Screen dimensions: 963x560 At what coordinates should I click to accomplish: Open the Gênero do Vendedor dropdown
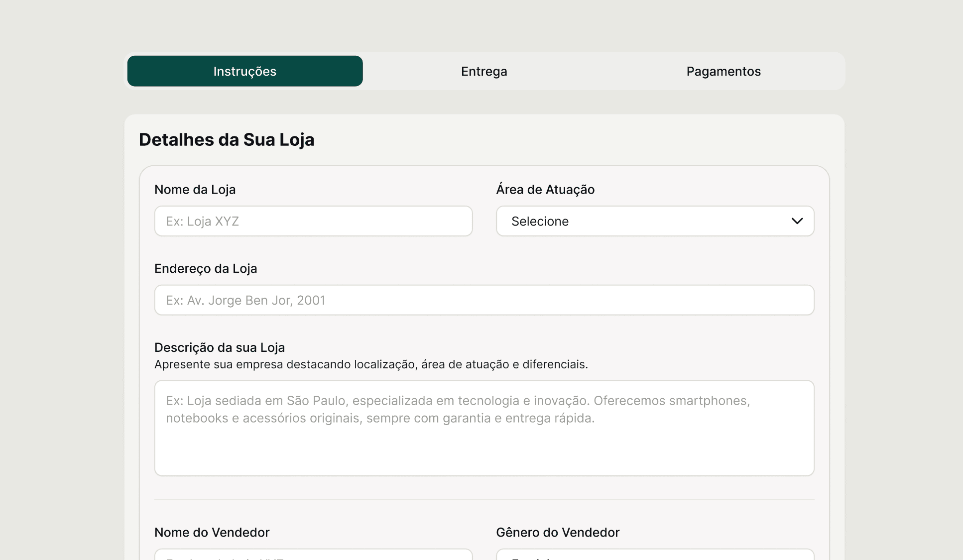pyautogui.click(x=655, y=555)
